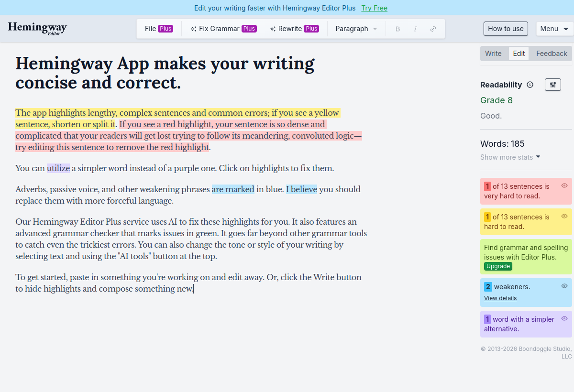Viewport: 574px width, 392px height.
Task: Toggle eye for hard to read sentences
Action: pyautogui.click(x=564, y=216)
